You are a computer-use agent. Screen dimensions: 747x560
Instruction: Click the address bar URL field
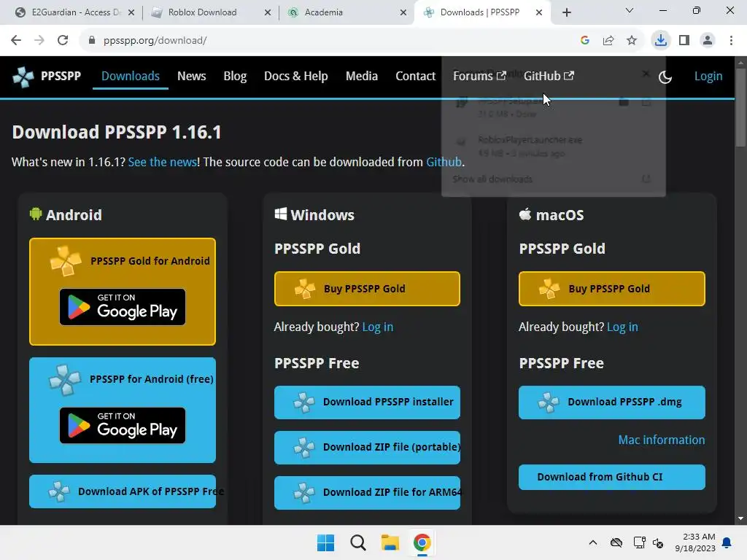[333, 41]
